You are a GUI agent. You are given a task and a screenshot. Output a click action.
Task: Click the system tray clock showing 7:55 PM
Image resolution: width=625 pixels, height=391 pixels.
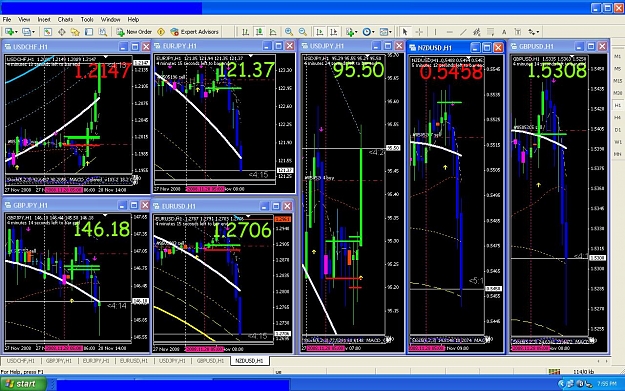[x=606, y=384]
